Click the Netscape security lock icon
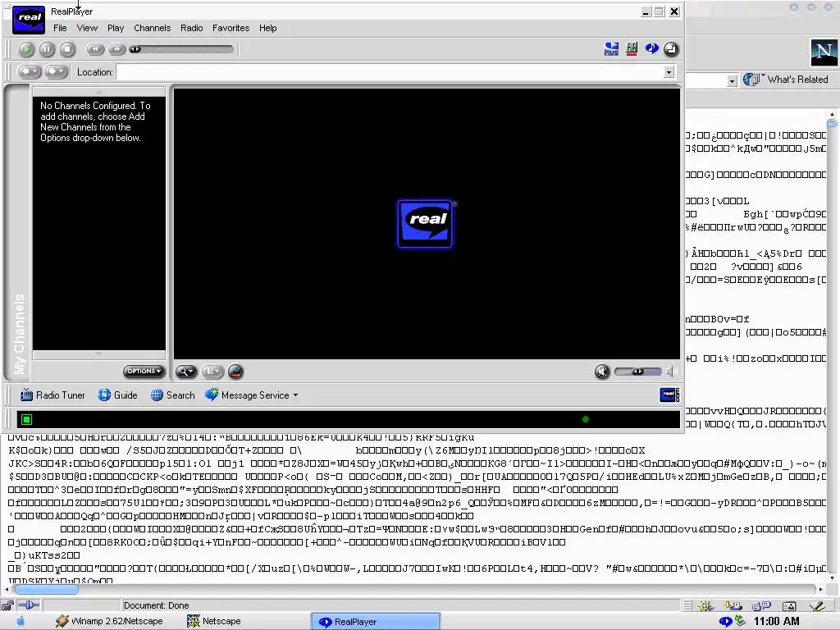Viewport: 840px width, 630px height. point(7,605)
